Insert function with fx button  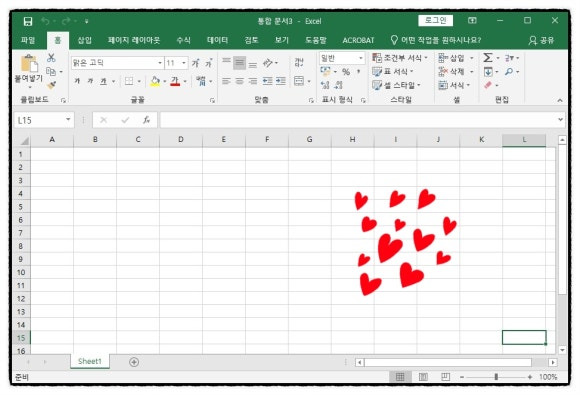146,120
